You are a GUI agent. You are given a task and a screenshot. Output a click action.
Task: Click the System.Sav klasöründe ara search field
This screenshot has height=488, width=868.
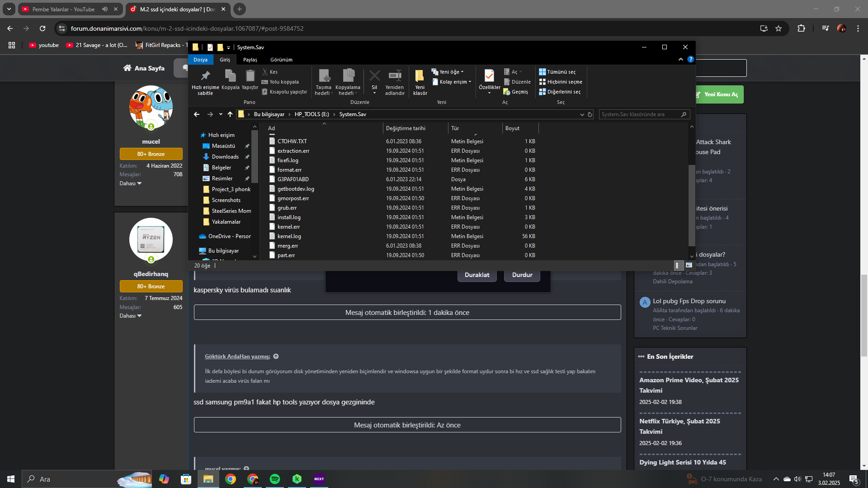tap(639, 114)
